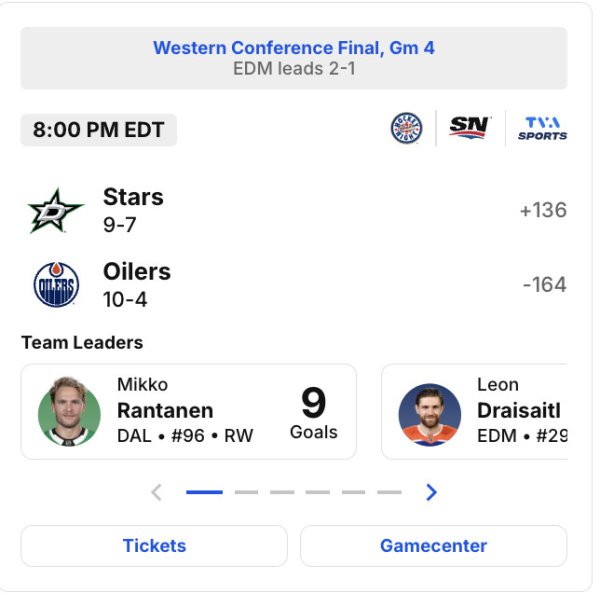Go to next team leaders slide

[x=431, y=492]
